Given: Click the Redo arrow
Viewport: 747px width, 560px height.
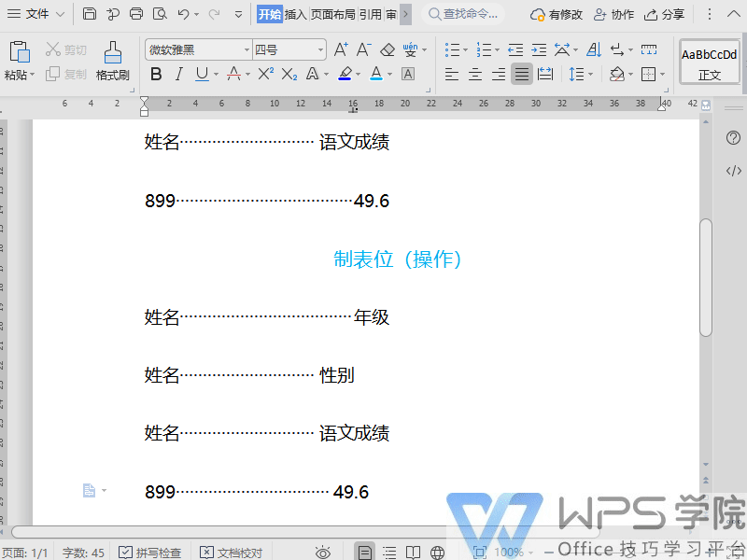Looking at the screenshot, I should (x=215, y=14).
